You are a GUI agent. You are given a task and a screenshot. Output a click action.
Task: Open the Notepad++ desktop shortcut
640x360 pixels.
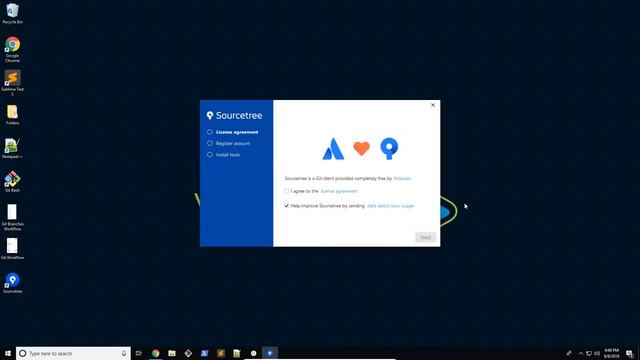pyautogui.click(x=12, y=149)
